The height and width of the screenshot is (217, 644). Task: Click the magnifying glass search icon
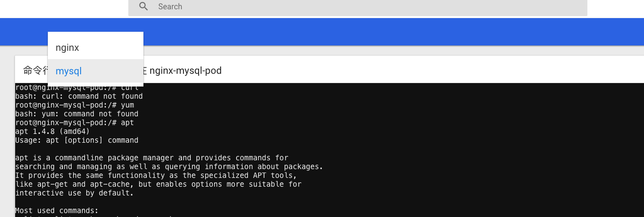click(x=143, y=6)
